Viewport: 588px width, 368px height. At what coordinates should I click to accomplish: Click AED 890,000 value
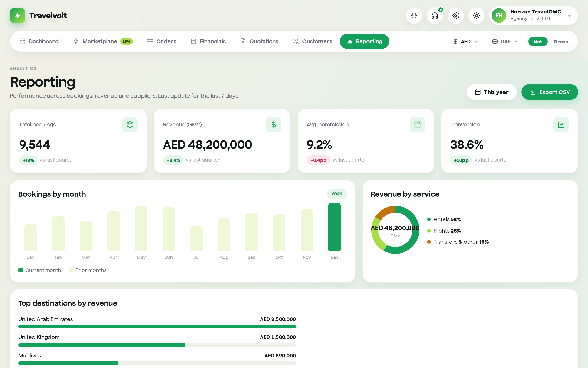[280, 356]
